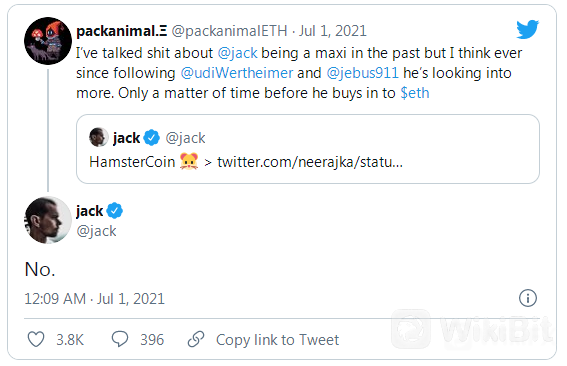Click the $eth cashtag
The image size is (567, 366).
click(415, 93)
